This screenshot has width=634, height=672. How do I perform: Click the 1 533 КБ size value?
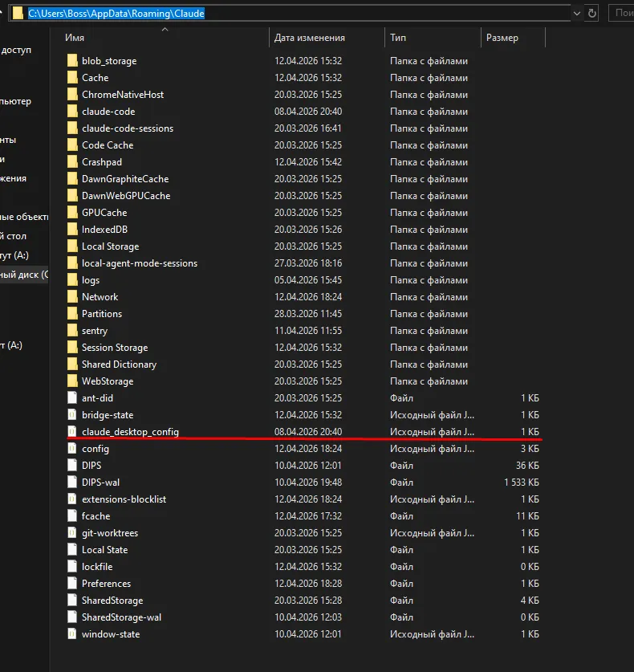522,483
